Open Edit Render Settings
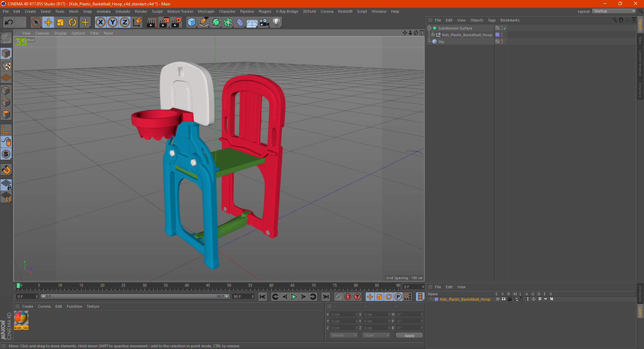Image resolution: width=644 pixels, height=349 pixels. pyautogui.click(x=176, y=22)
